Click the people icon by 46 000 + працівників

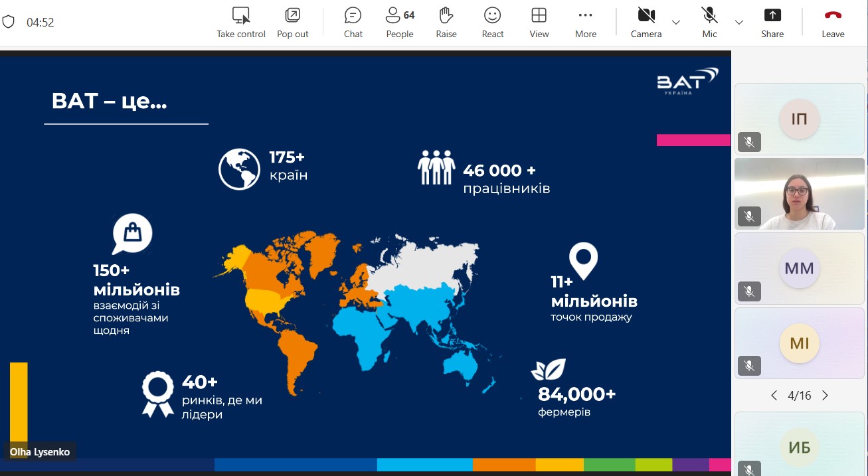click(436, 167)
